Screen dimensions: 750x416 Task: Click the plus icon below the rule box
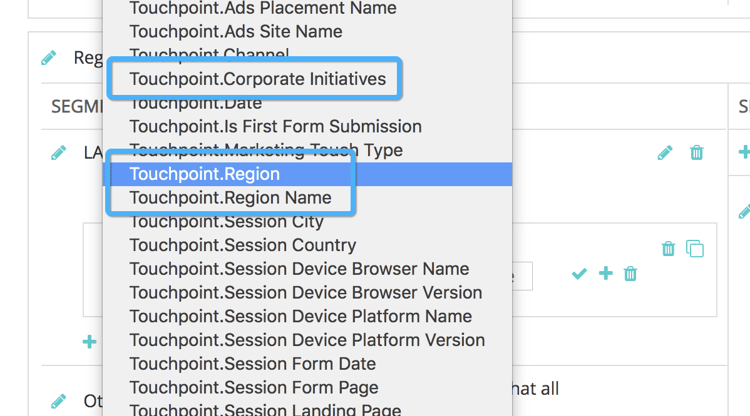pyautogui.click(x=89, y=342)
